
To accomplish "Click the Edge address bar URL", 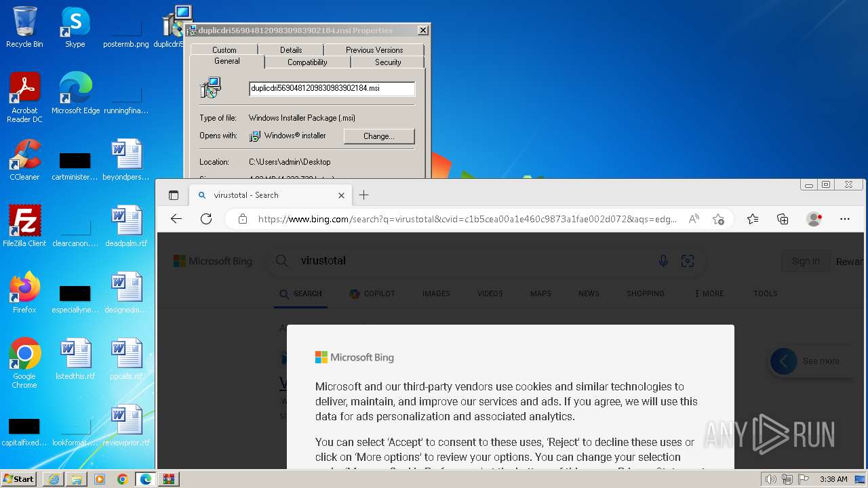I will tap(467, 219).
